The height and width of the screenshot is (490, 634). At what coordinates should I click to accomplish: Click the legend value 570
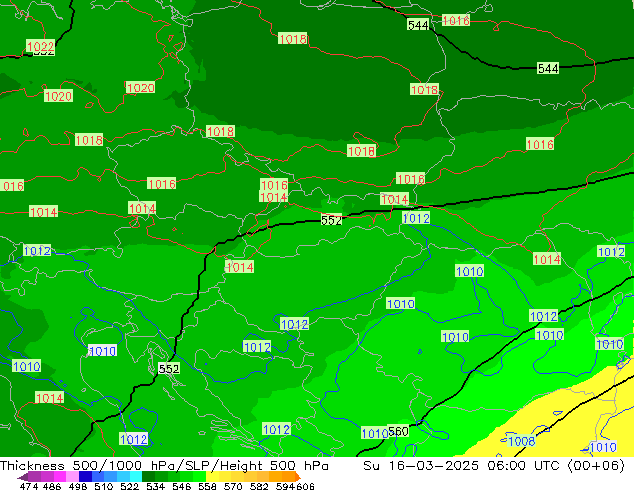(x=233, y=486)
